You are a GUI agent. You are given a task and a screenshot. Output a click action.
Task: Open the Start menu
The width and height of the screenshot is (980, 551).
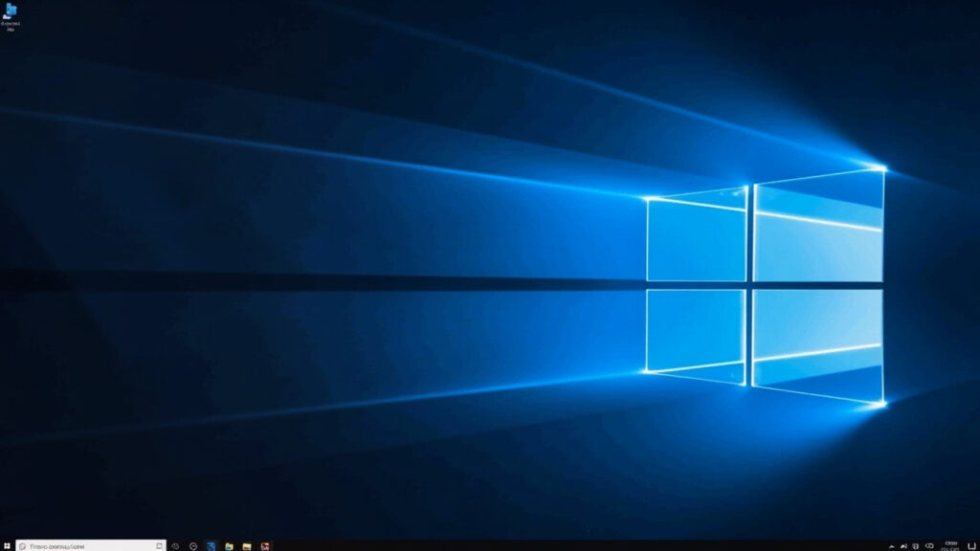pyautogui.click(x=8, y=543)
